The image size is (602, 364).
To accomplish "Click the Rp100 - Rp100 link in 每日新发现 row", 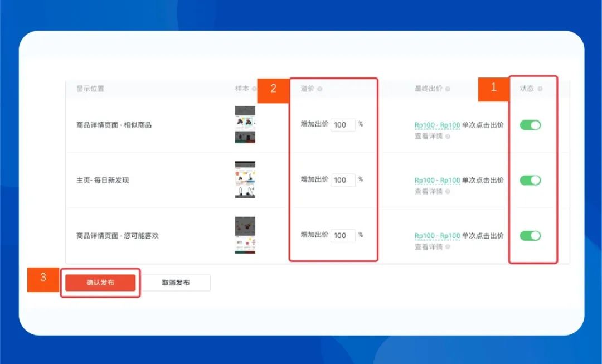I will click(x=437, y=180).
